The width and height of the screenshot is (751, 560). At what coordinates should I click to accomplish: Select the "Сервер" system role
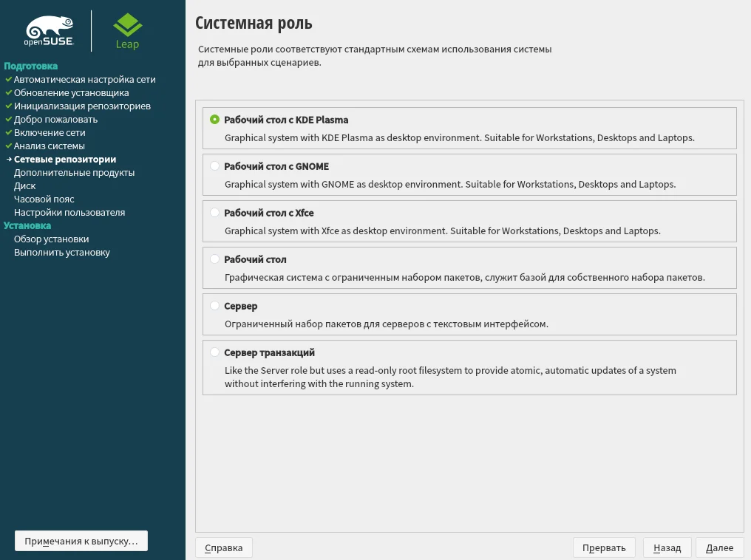tap(215, 306)
